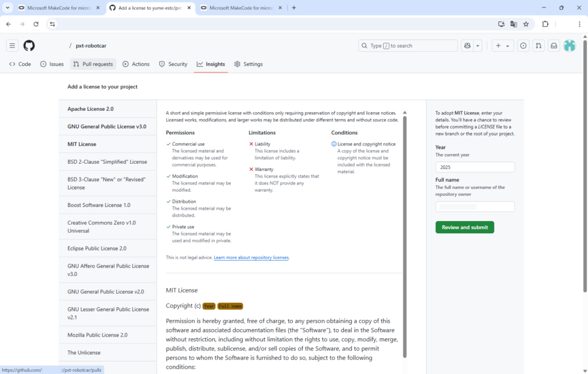
Task: Open the Copilot chat icon
Action: (x=467, y=45)
